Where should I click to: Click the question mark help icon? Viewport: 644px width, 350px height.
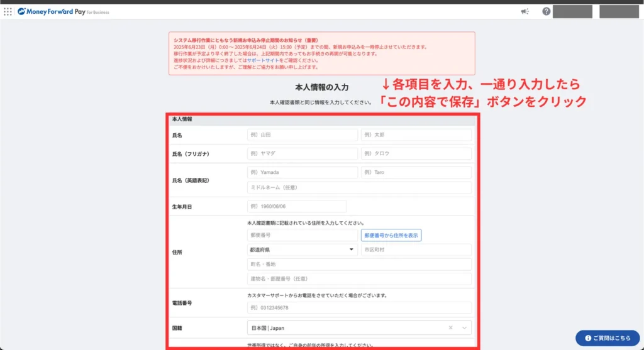coord(546,11)
